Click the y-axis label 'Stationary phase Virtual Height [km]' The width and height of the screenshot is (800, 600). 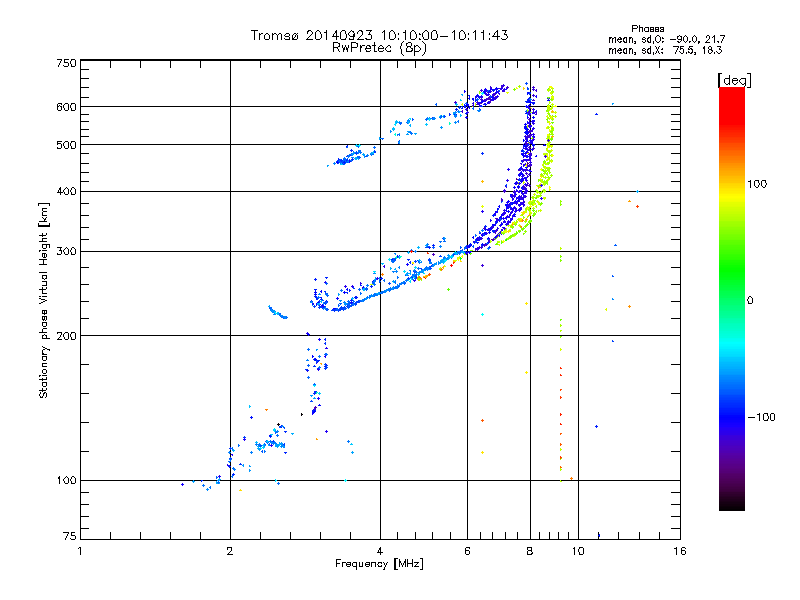(43, 300)
